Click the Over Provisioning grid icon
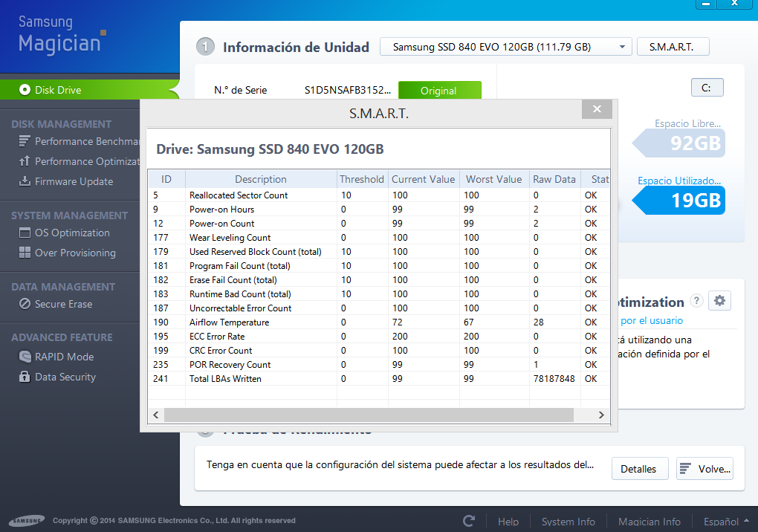Screen dimensions: 758x532 coord(25,252)
